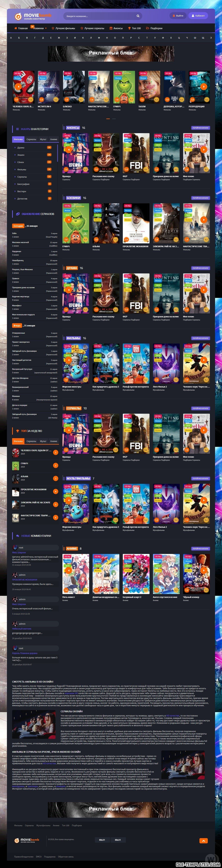Click previous arrow on top movie slider
The image size is (222, 868).
(x=18, y=87)
